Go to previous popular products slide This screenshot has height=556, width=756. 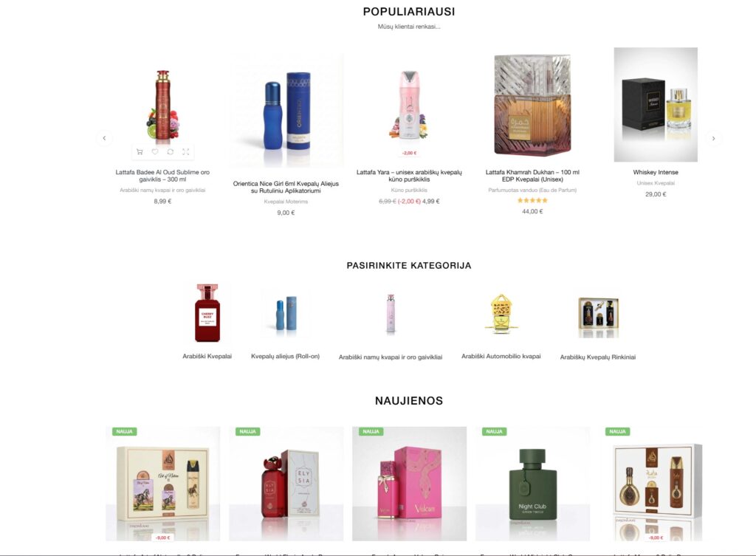[104, 138]
